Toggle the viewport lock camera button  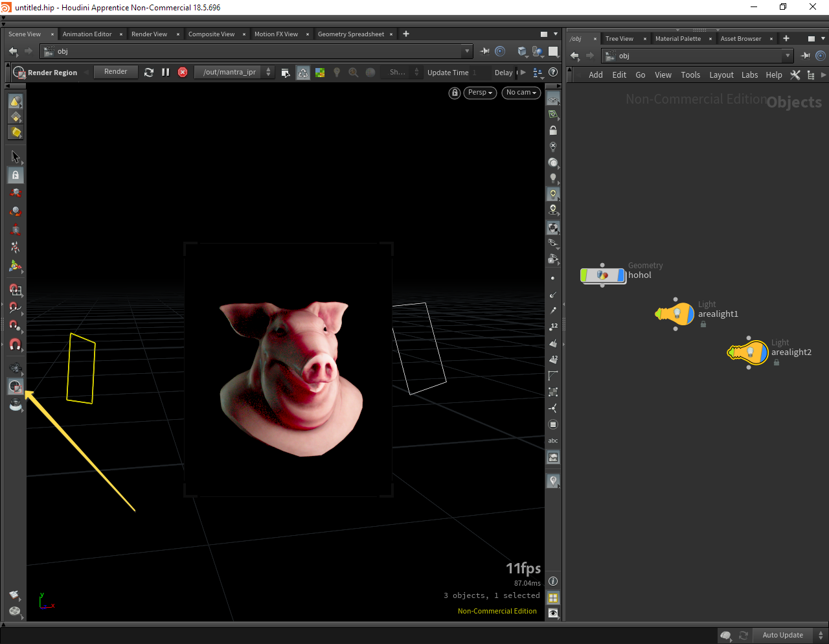455,93
